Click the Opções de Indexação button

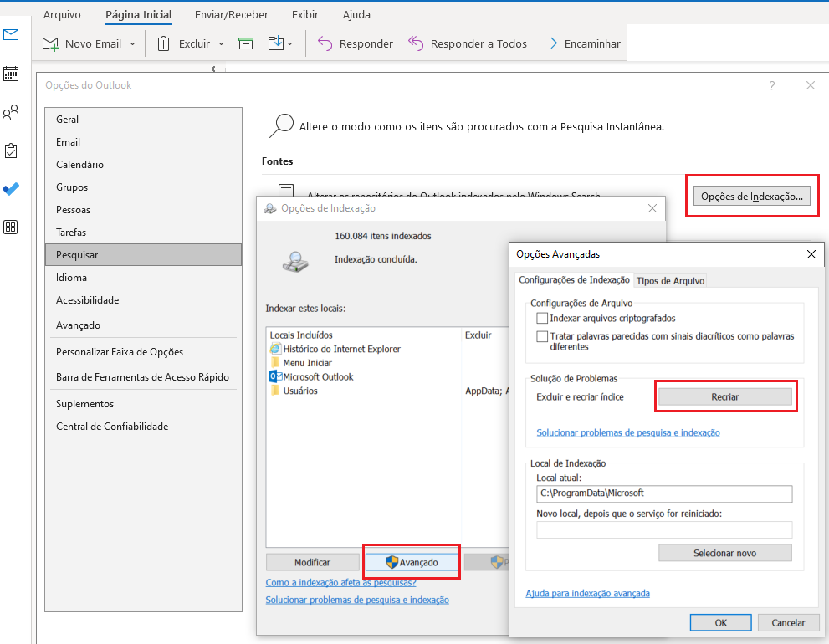(752, 197)
